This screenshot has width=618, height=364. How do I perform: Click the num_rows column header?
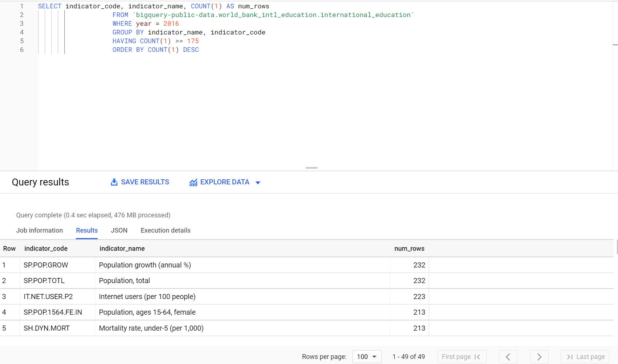click(409, 249)
